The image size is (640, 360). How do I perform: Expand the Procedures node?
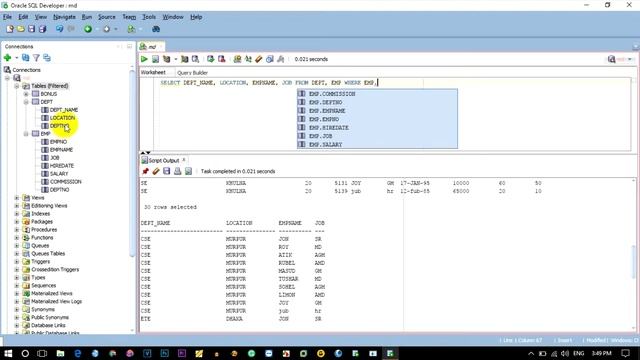tap(17, 230)
